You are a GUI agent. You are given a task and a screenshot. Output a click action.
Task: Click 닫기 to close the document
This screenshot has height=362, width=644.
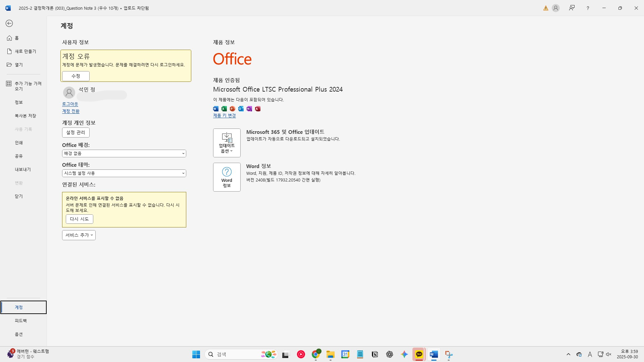coord(23,196)
